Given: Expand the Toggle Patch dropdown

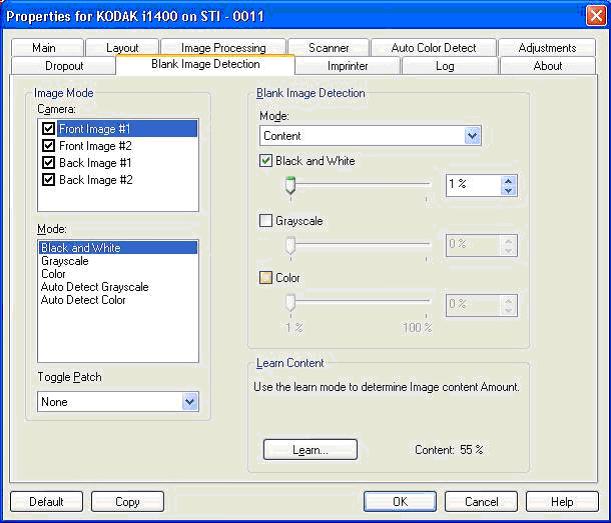Looking at the screenshot, I should 118,401.
